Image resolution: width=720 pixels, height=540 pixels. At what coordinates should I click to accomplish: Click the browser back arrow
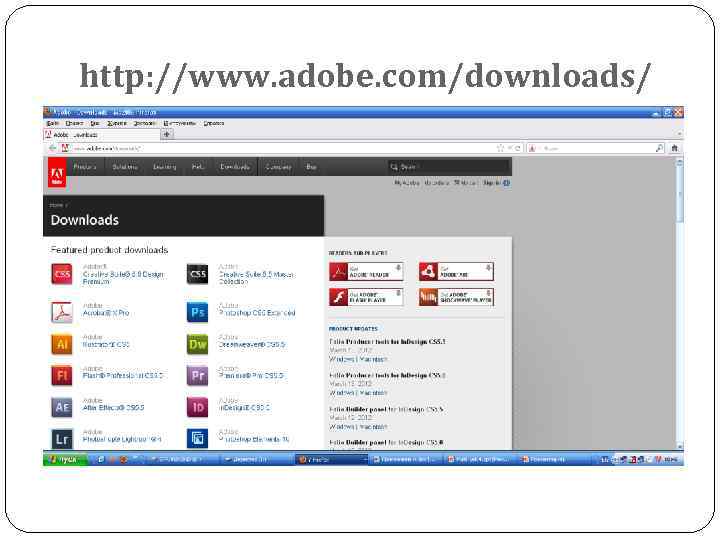pos(52,148)
